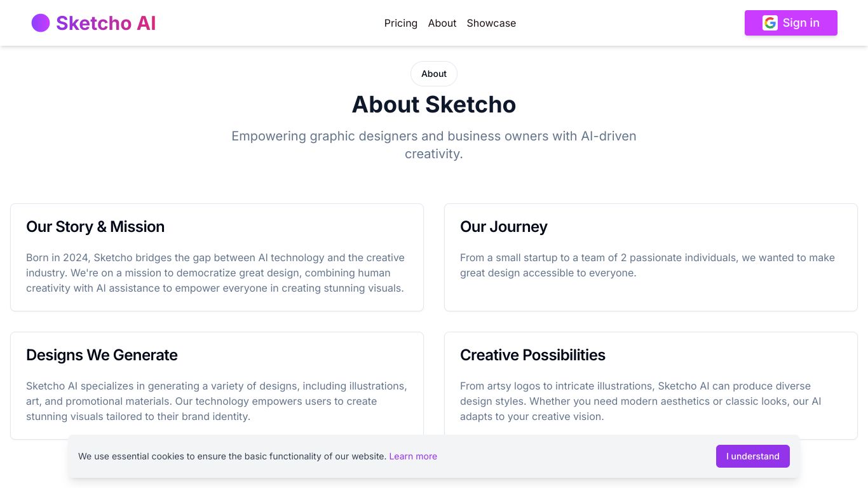Dismiss cookies with I understand button
This screenshot has height=488, width=868.
(x=753, y=456)
